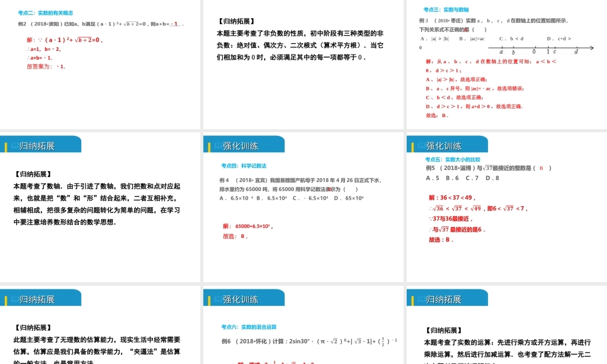Viewport: 607px width, 364px height.
Task: Click the 归纳拓展 banner title above the 数轴 summary
Action: (x=37, y=146)
